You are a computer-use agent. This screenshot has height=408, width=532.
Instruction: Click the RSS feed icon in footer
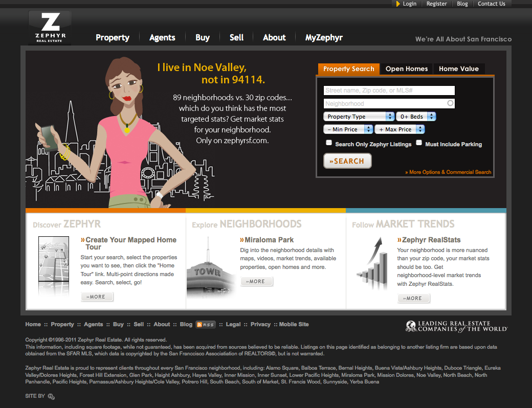point(206,325)
